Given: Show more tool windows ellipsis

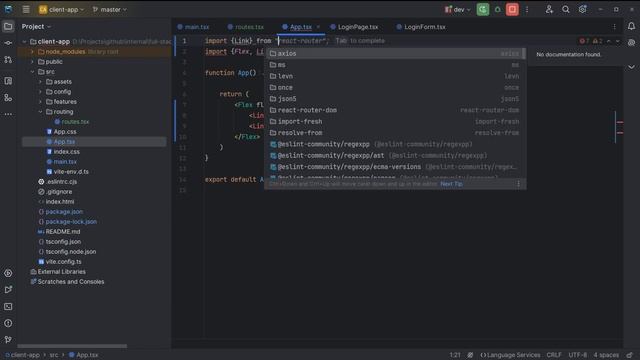Looking at the screenshot, I should coord(8,114).
